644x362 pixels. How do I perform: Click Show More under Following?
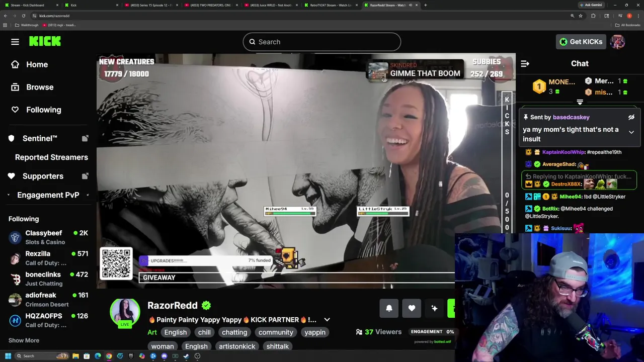24,340
